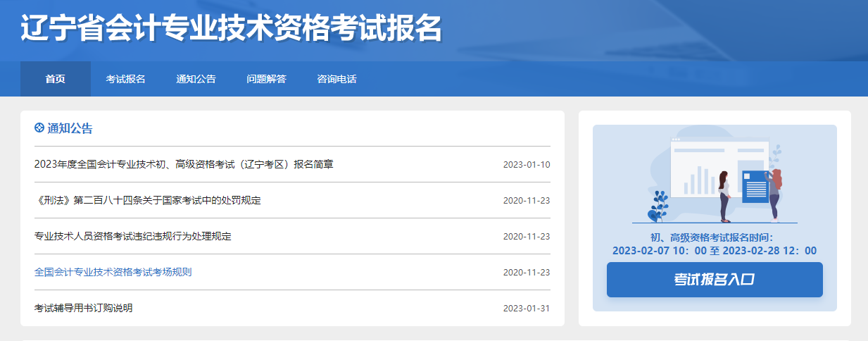Click the 通知公告 section heading text
This screenshot has width=868, height=341.
click(x=70, y=128)
